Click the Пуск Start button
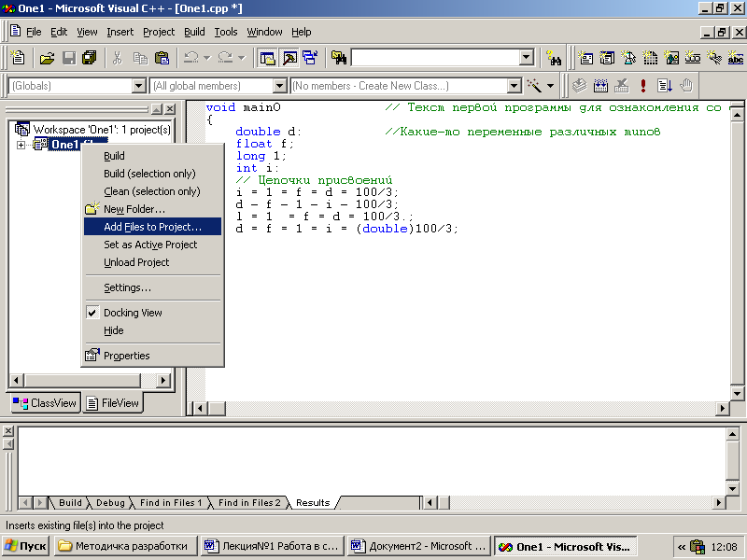747x560 pixels. [x=26, y=546]
